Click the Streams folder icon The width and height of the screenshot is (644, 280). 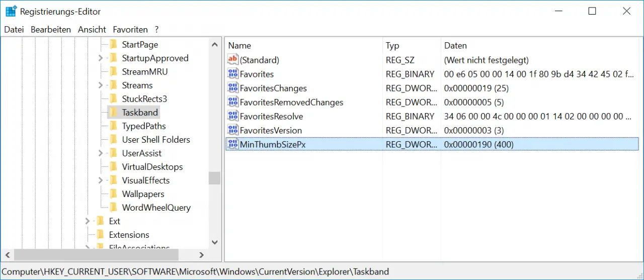[113, 85]
